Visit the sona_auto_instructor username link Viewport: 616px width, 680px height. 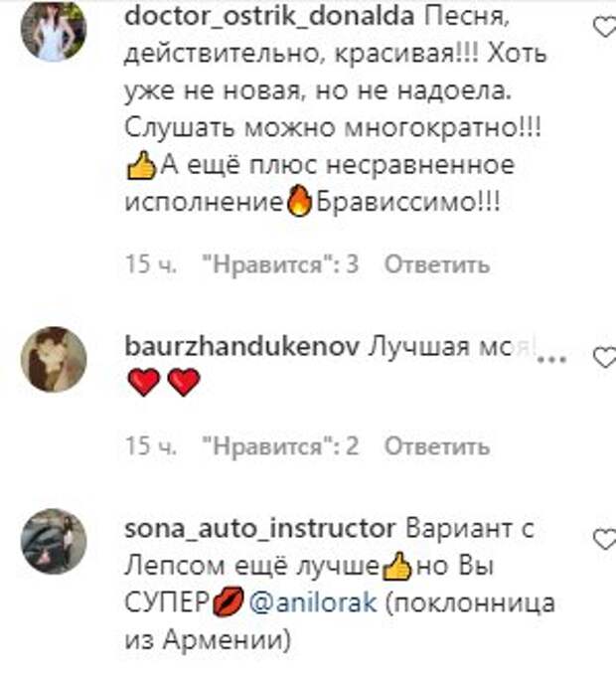tap(259, 529)
